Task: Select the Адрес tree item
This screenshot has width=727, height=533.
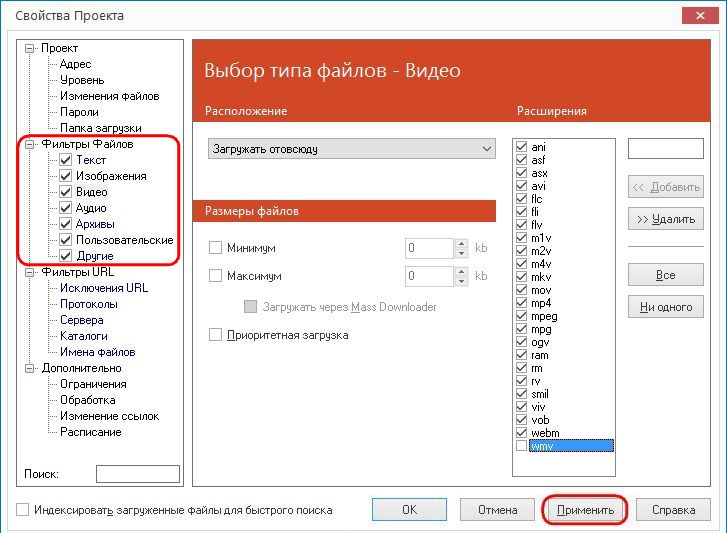Action: click(76, 64)
